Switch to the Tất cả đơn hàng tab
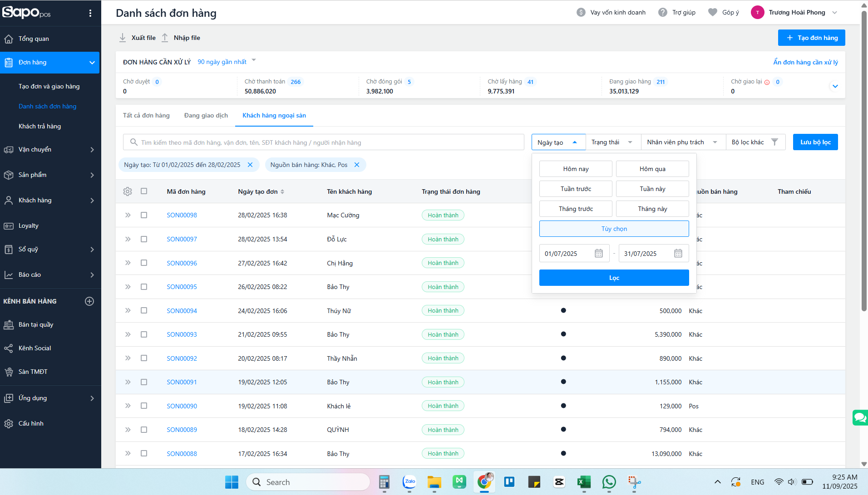 click(146, 115)
